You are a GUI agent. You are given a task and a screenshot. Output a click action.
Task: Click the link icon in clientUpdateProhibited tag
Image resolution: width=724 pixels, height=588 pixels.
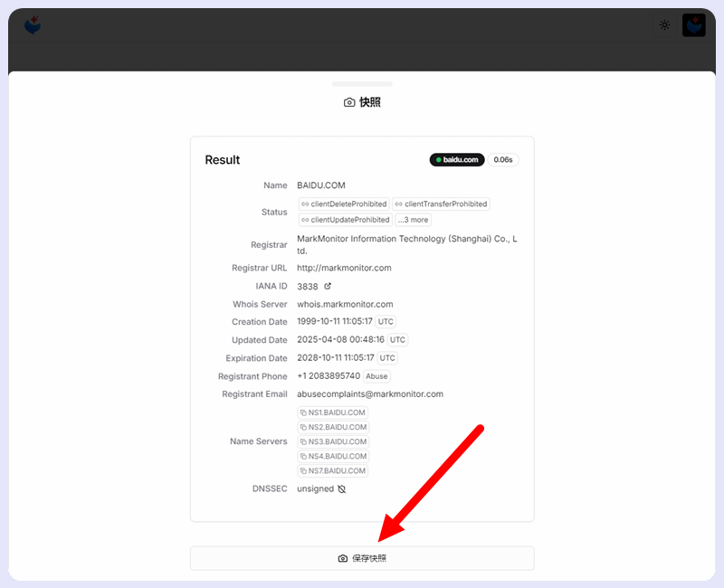point(305,220)
